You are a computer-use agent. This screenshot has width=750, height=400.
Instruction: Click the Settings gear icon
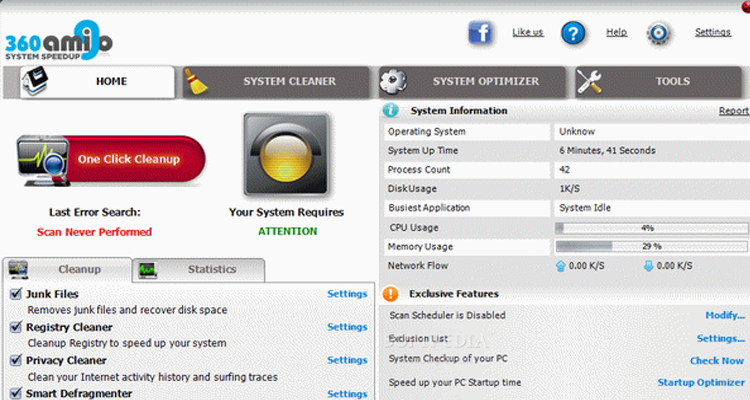coord(659,33)
